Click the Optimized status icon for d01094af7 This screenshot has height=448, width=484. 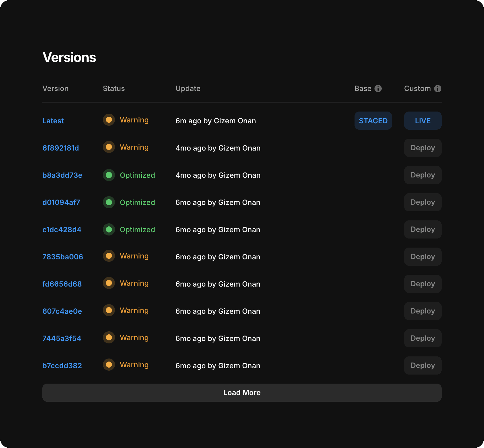coord(109,202)
